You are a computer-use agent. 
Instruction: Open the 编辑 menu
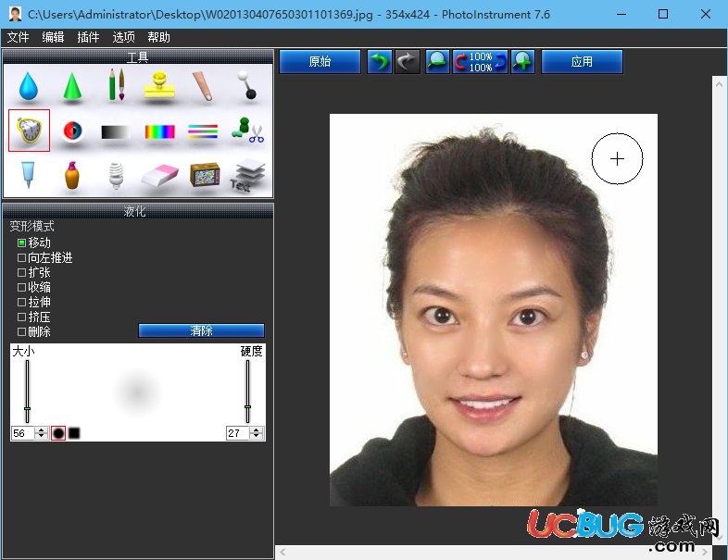click(53, 37)
